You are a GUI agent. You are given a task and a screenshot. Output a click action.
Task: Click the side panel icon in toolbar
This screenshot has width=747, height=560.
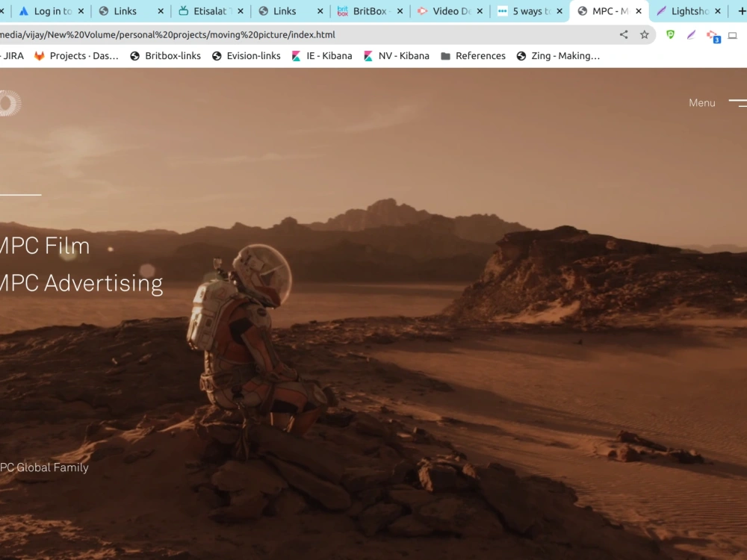coord(734,35)
